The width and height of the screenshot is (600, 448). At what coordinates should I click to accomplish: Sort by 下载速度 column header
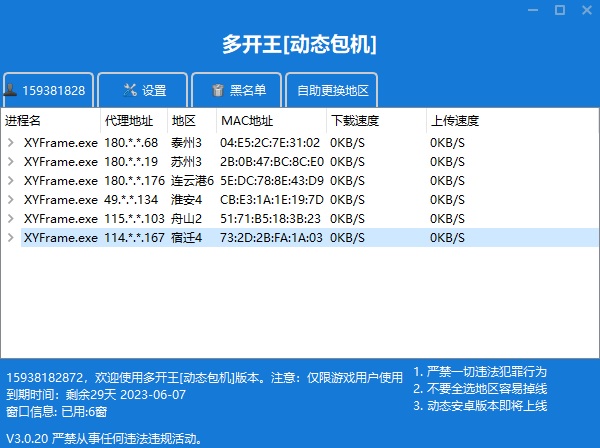[355, 120]
